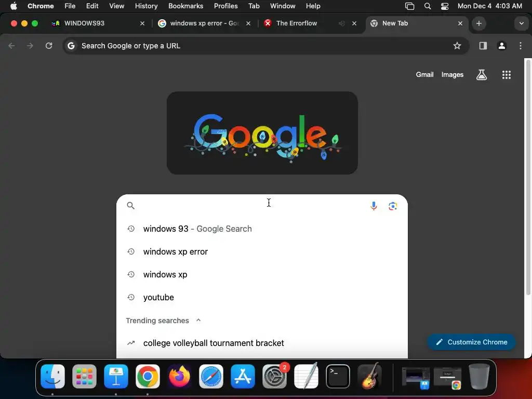The image size is (532, 399).
Task: Open the Window menu
Action: click(x=283, y=6)
